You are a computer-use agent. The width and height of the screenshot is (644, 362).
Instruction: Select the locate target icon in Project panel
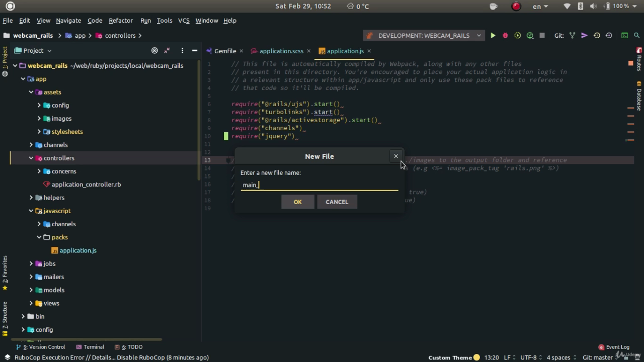[x=154, y=50]
